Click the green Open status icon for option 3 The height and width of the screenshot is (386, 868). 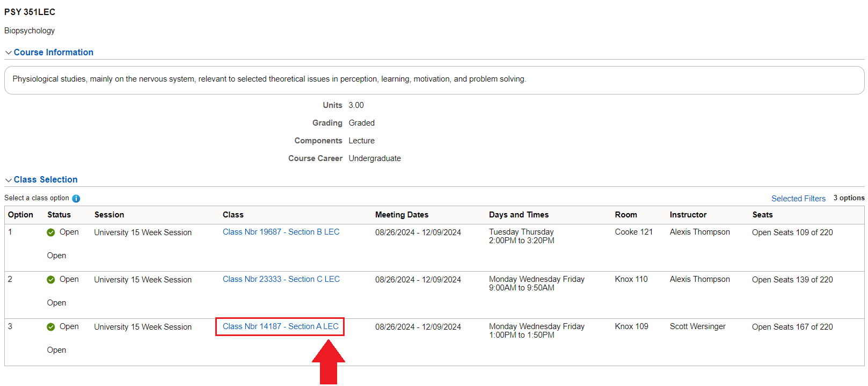(51, 327)
